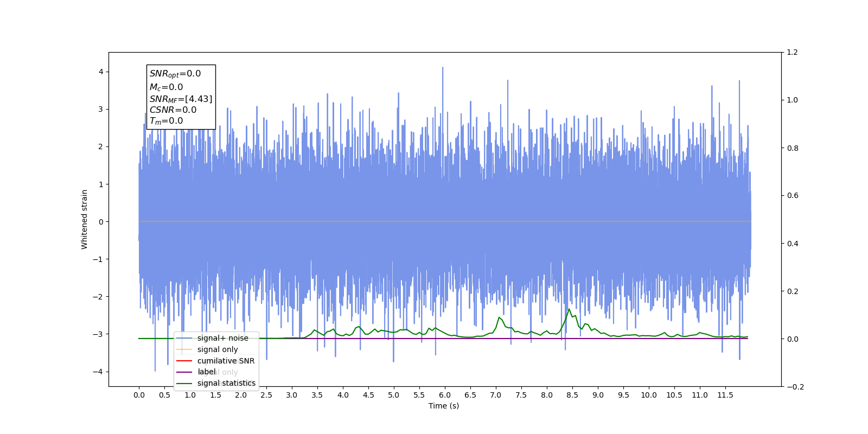This screenshot has height=434, width=868.
Task: Click the x-axis tick label 6.0
Action: pyautogui.click(x=445, y=395)
